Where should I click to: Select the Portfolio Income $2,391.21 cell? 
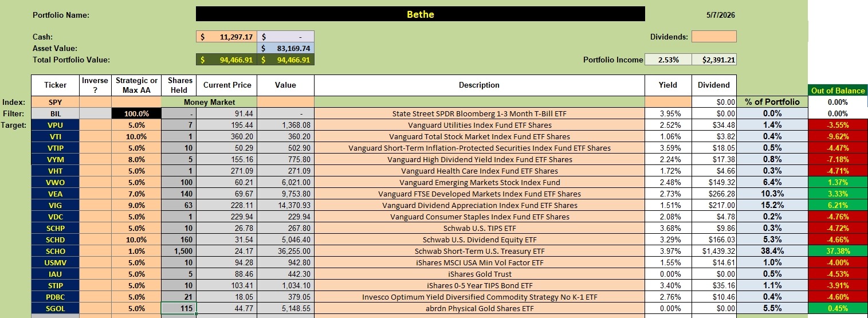(x=713, y=60)
